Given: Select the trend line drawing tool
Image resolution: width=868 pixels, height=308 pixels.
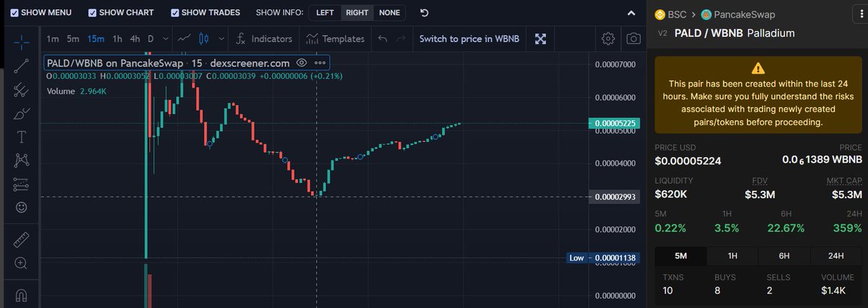Looking at the screenshot, I should [21, 65].
